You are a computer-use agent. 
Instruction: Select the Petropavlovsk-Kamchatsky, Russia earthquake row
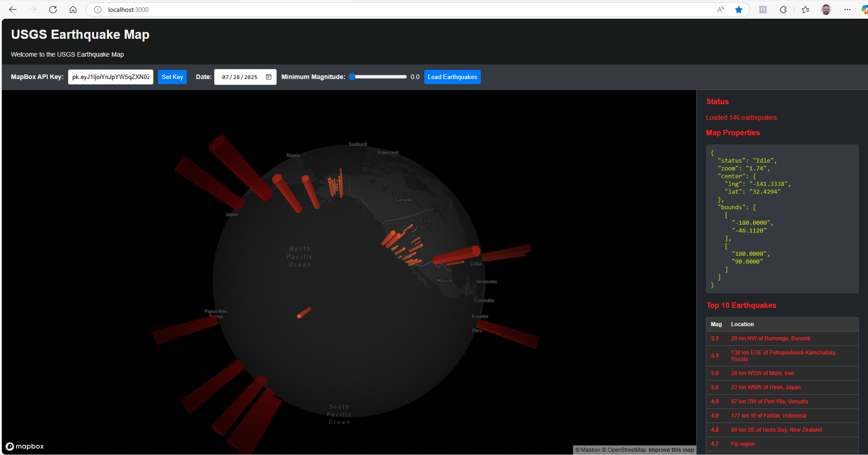[x=782, y=356]
